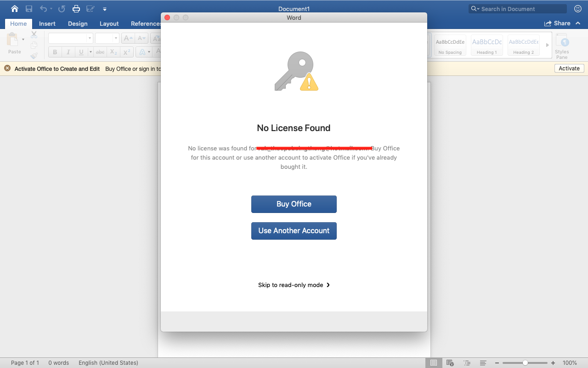This screenshot has width=588, height=368.
Task: Click the Print icon
Action: tap(76, 9)
